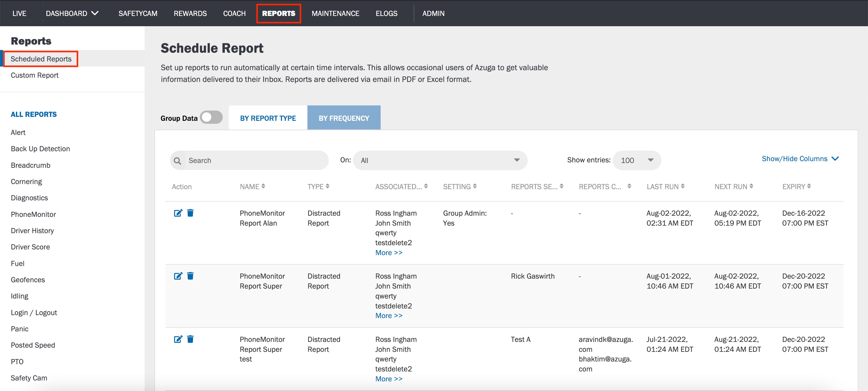This screenshot has width=868, height=391.
Task: Open the Panic report
Action: tap(20, 329)
